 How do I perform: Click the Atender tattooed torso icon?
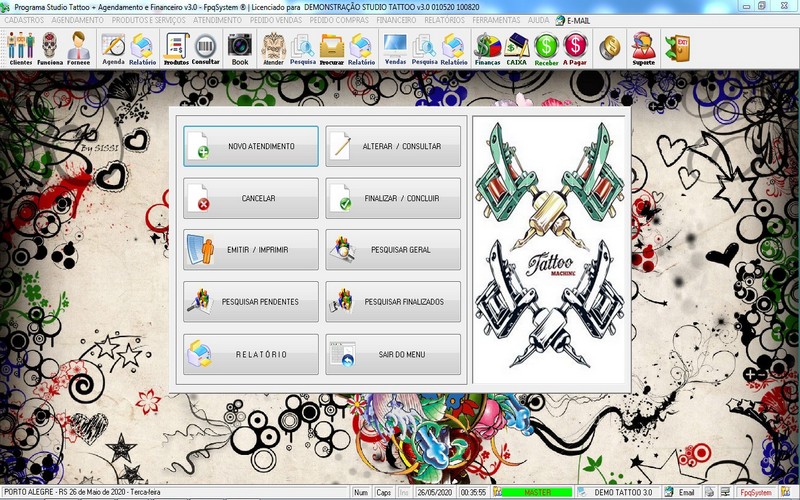(273, 48)
